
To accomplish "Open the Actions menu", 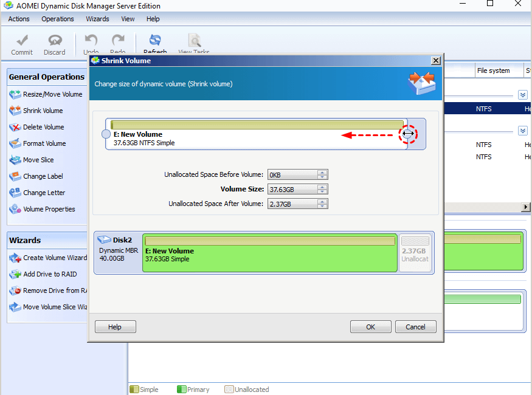I will tap(19, 19).
